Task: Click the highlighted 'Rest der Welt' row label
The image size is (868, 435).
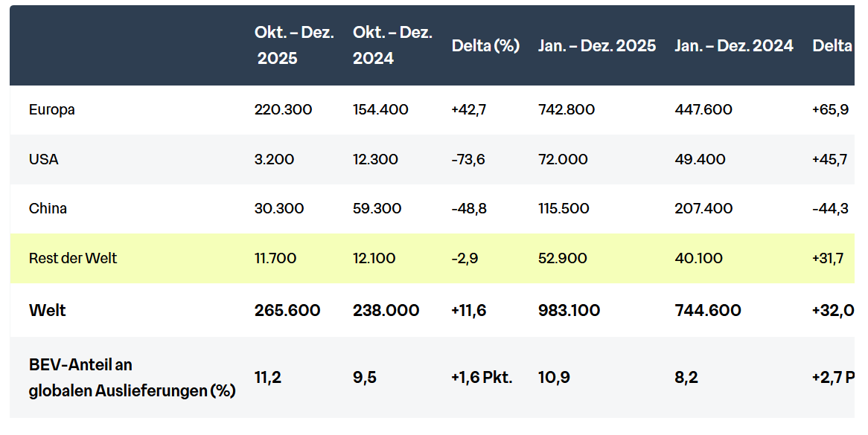Action: (73, 259)
